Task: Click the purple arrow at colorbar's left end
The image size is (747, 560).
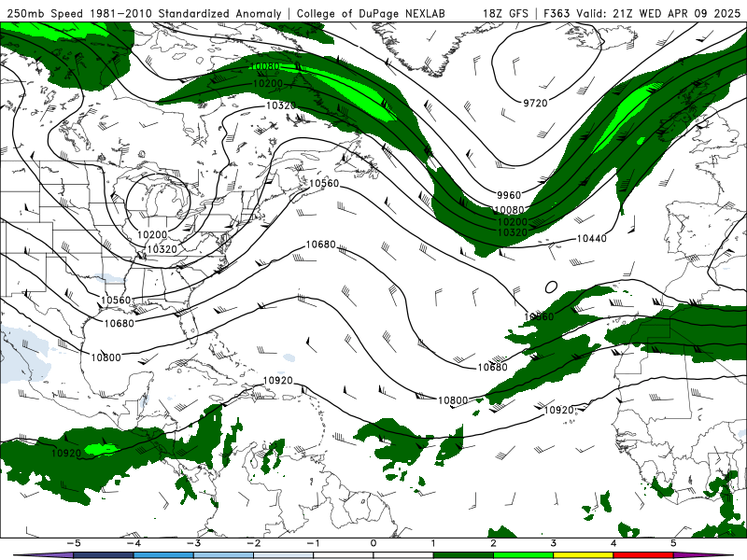Action: click(x=43, y=555)
